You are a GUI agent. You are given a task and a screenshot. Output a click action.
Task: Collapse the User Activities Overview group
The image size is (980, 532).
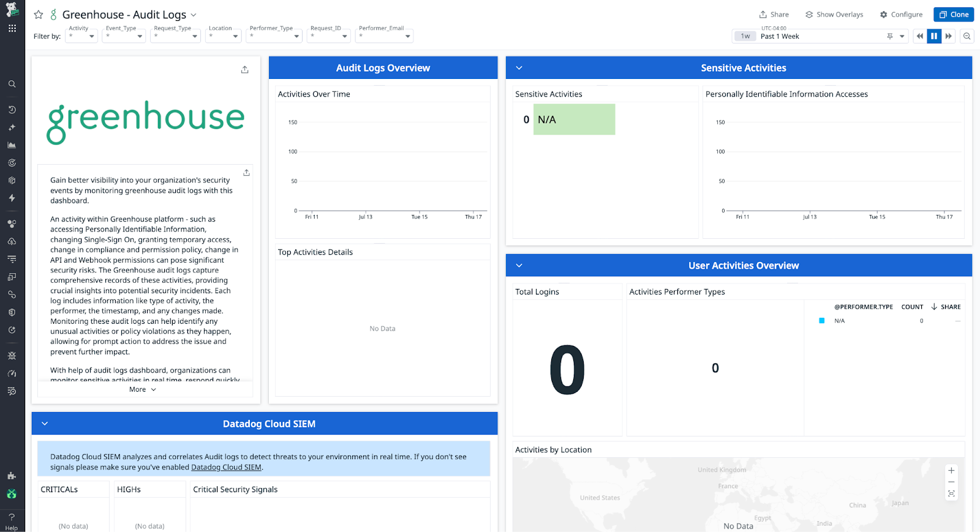tap(519, 266)
